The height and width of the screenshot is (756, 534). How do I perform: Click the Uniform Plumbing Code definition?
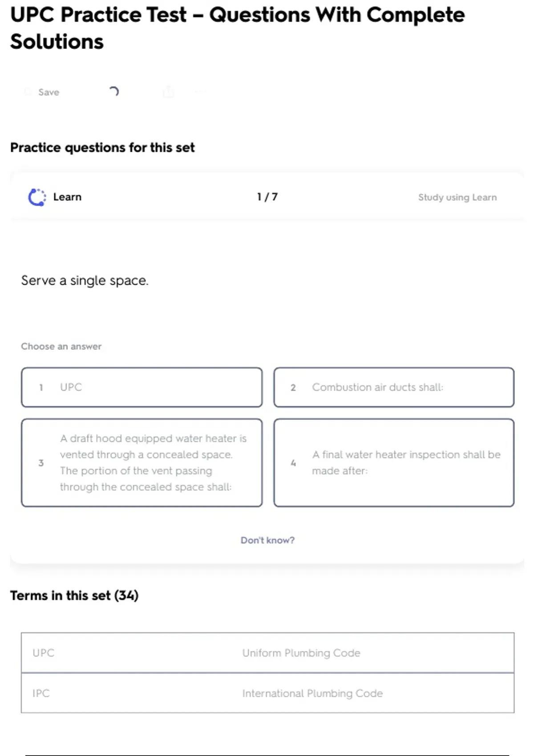(301, 653)
